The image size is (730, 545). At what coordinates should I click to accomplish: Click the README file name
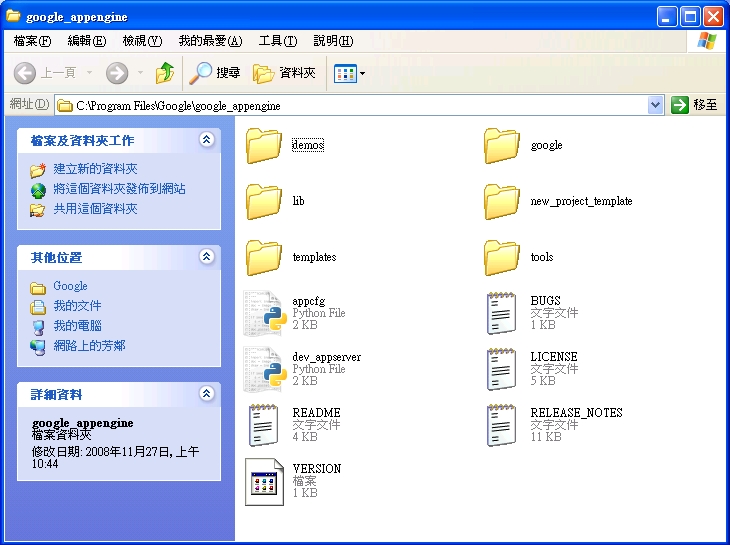tap(316, 413)
